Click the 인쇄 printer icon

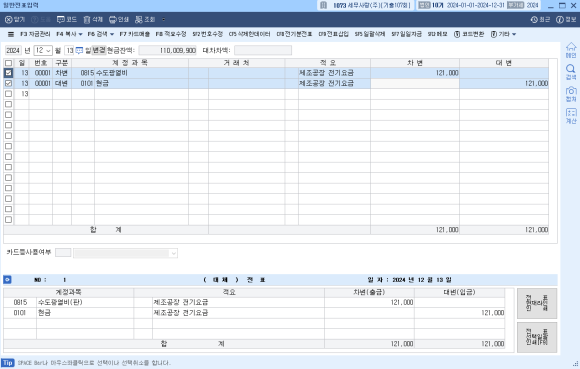click(113, 20)
